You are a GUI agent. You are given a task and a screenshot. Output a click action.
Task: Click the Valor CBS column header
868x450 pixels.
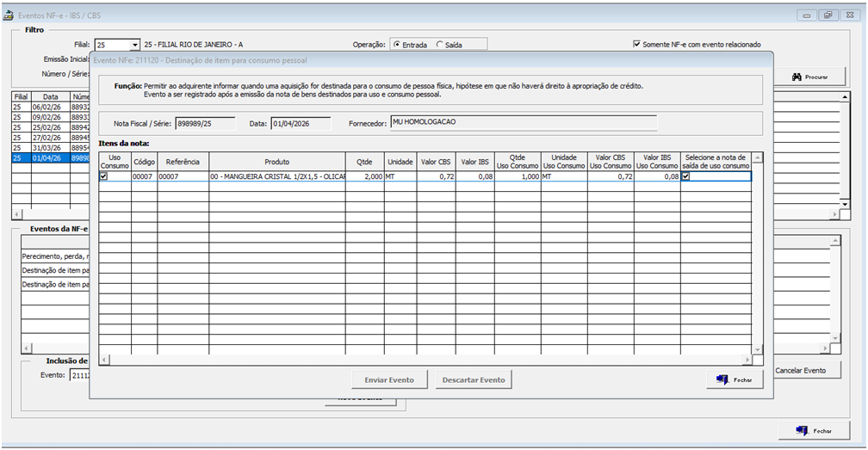pos(435,162)
